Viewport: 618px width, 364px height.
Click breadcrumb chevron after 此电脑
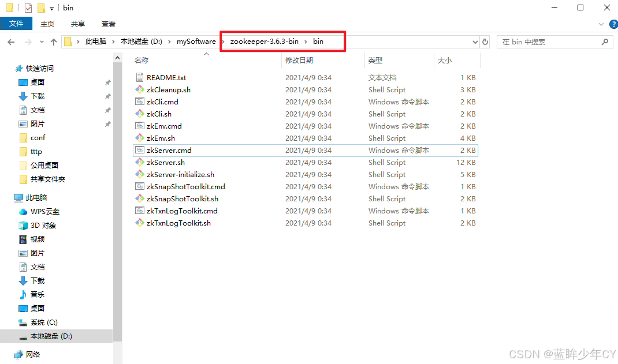tap(114, 42)
